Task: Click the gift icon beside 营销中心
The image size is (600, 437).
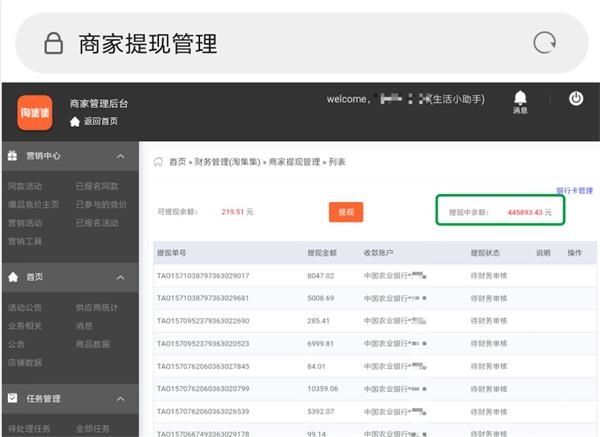Action: (x=12, y=156)
